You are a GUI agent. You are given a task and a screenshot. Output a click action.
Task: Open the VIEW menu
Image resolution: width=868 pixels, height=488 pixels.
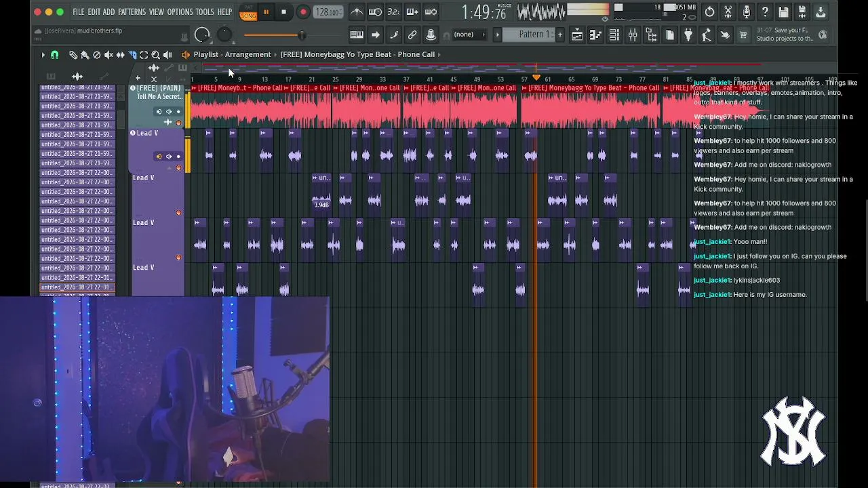click(157, 12)
